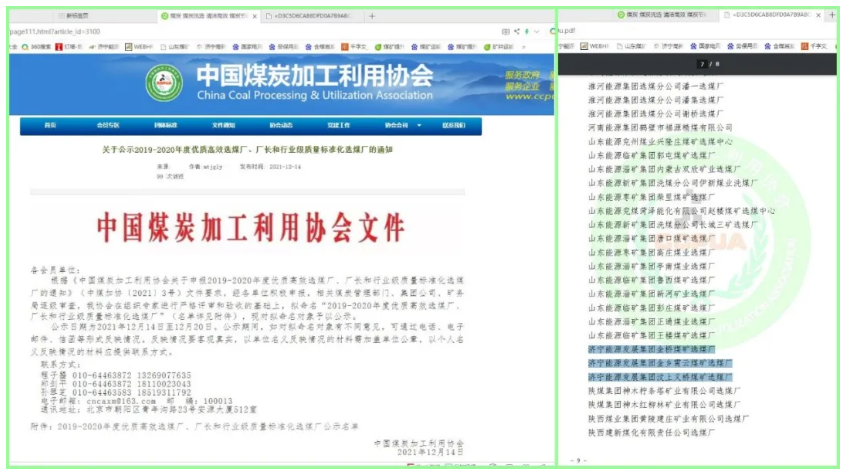Open 团体标准 in site navigation
Image resolution: width=844 pixels, height=474 pixels.
tap(165, 125)
